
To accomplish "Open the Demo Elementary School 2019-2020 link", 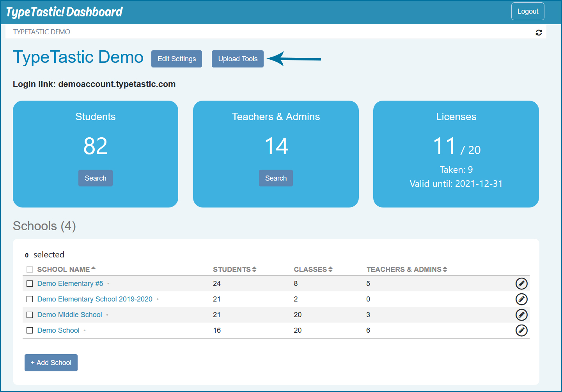I will 95,299.
